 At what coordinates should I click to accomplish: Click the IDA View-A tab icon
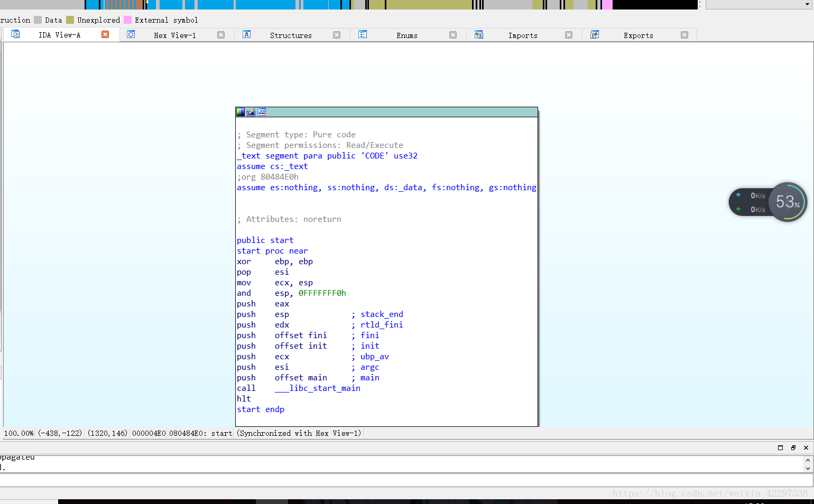(15, 34)
